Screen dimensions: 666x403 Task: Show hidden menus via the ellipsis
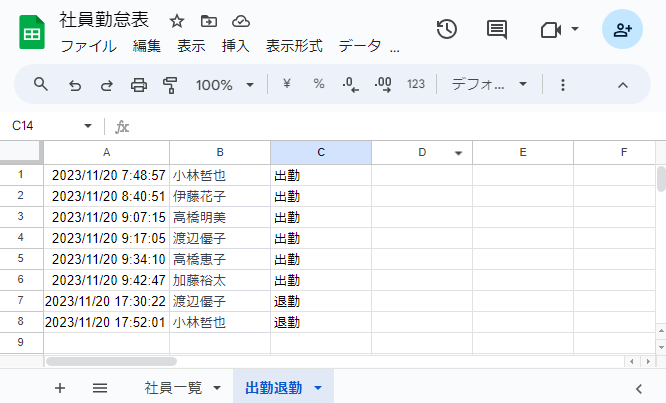tap(395, 48)
